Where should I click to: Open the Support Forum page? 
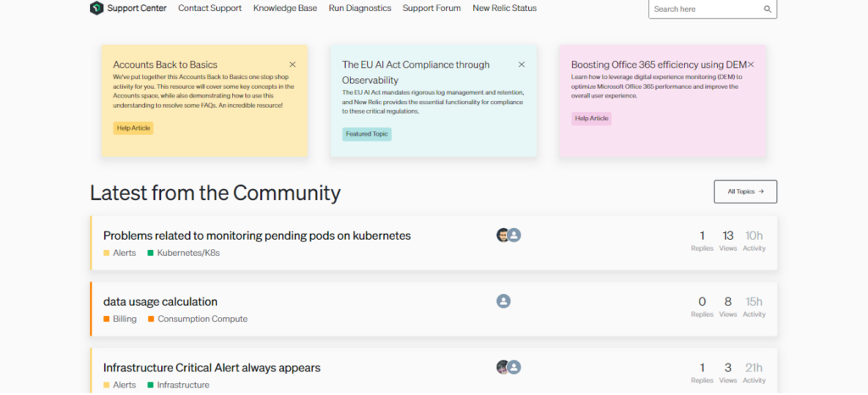coord(431,8)
